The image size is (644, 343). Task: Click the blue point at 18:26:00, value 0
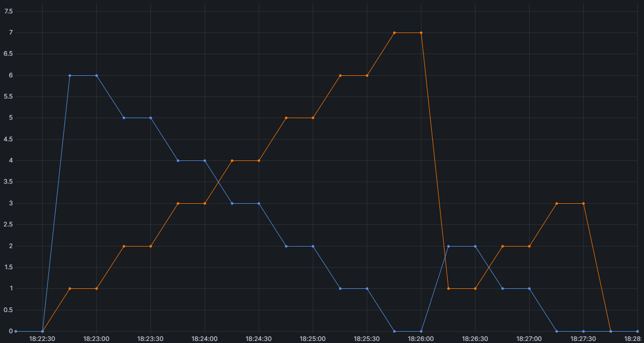[x=421, y=331]
